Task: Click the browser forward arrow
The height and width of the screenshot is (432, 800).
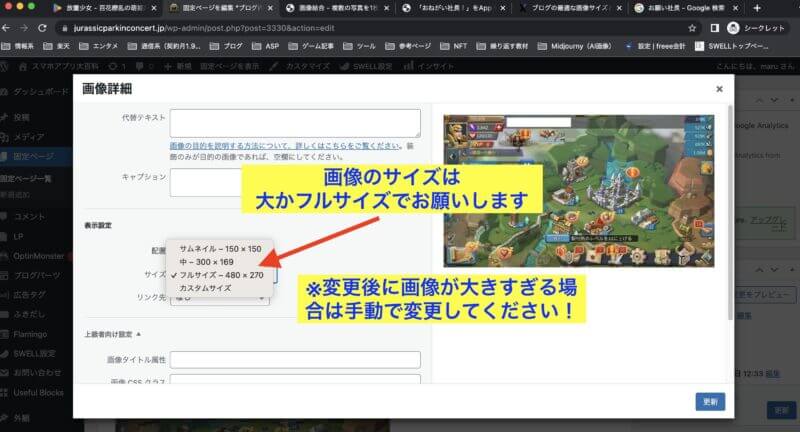Action: (24, 28)
